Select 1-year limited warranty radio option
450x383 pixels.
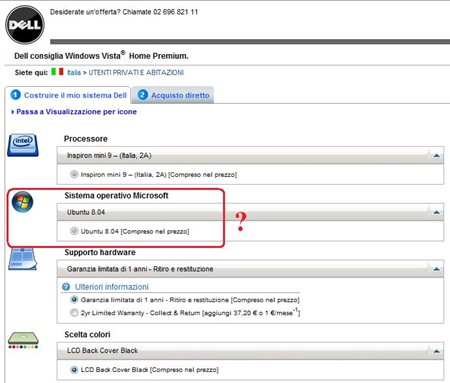point(74,300)
